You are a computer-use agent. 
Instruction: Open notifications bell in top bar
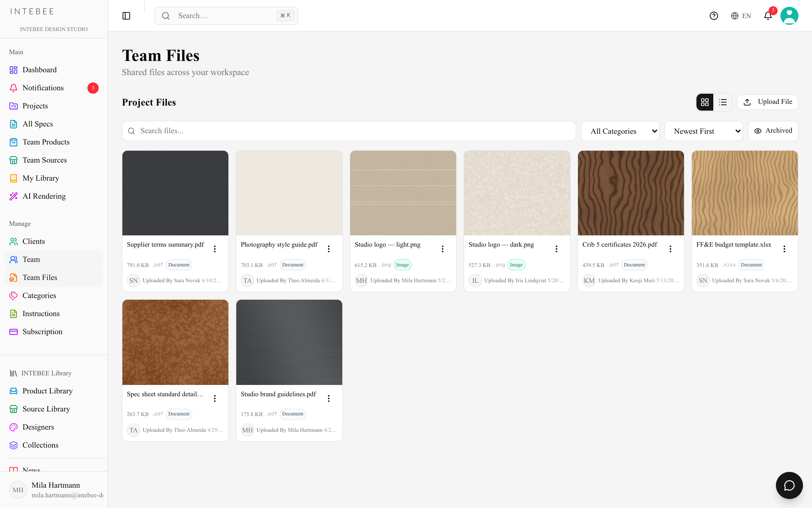tap(768, 16)
